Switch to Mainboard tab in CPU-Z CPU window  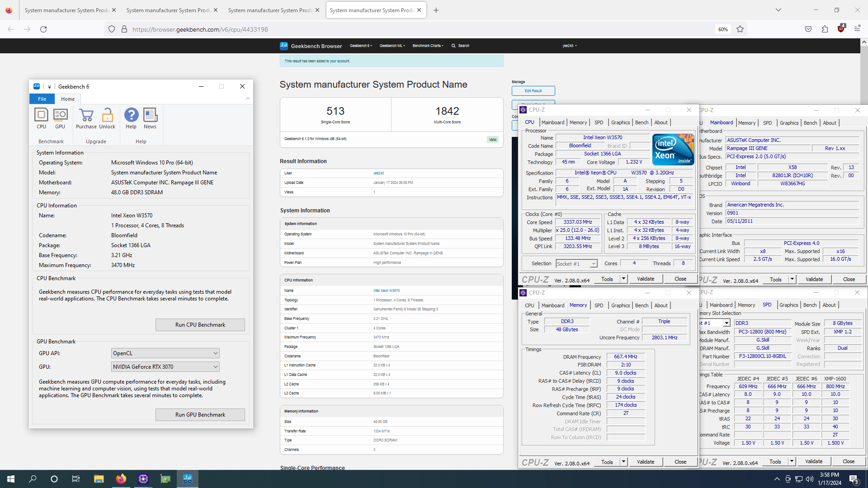(552, 122)
